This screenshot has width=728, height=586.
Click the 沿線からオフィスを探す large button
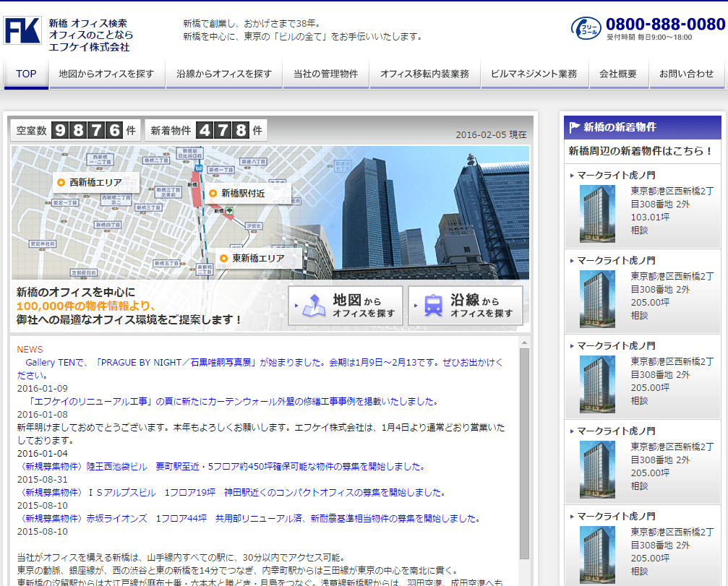pyautogui.click(x=466, y=306)
